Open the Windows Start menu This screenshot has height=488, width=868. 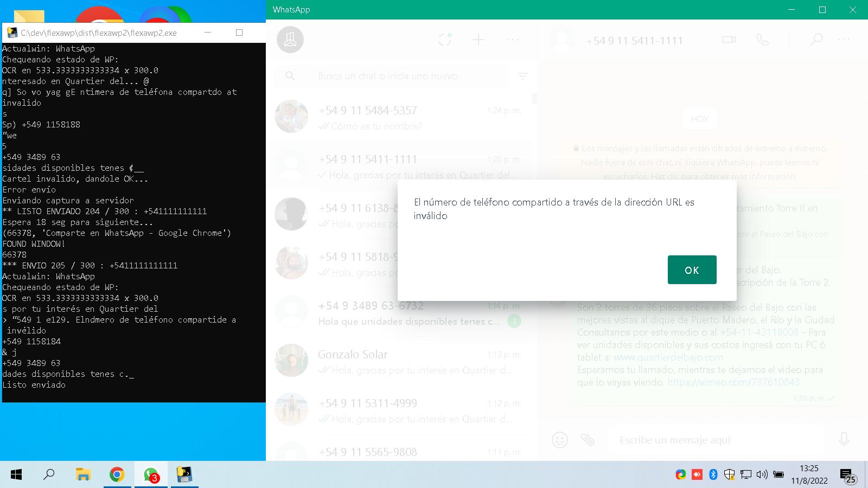(x=16, y=475)
